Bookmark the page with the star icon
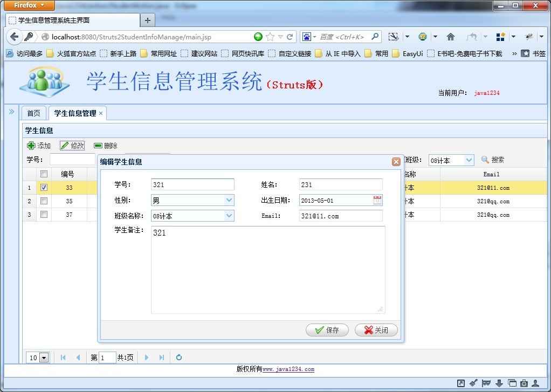This screenshot has height=392, width=551. click(270, 37)
